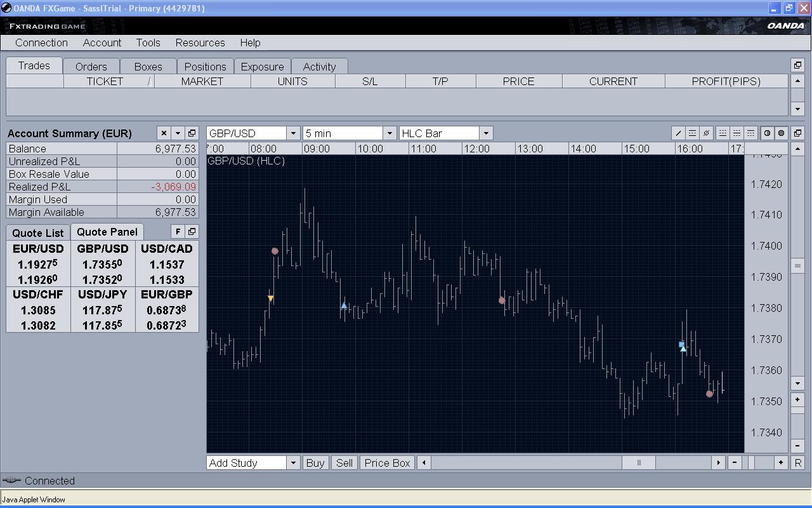Sort trades by the PROFIT(PIPS) column

click(x=726, y=81)
